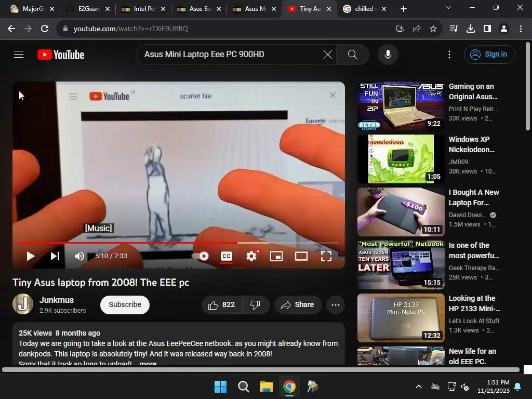Play the paused YouTube video
This screenshot has height=399, width=532.
coord(31,256)
